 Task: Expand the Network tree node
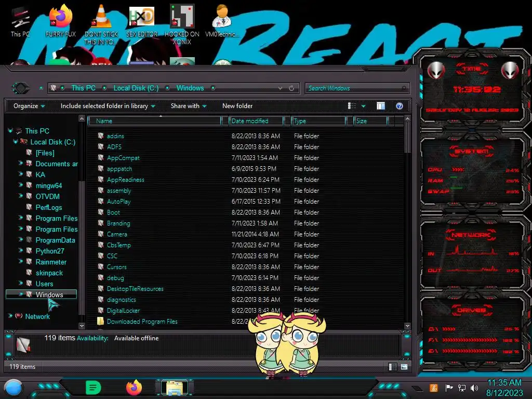click(10, 316)
